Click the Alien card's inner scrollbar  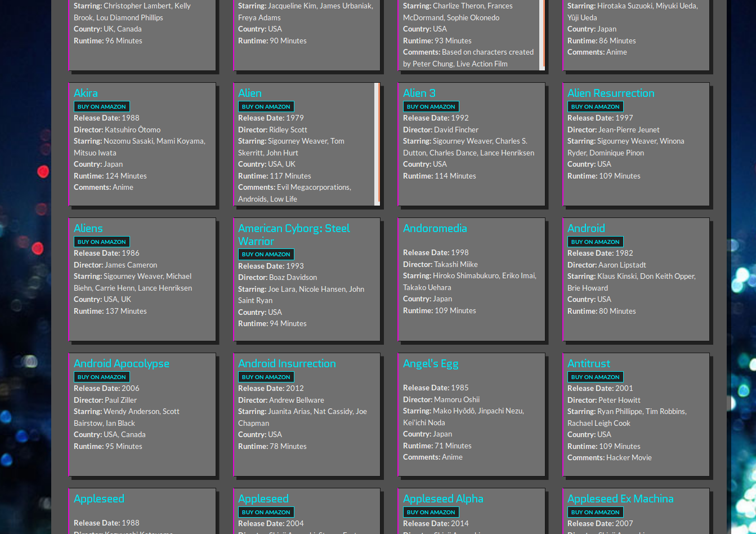pyautogui.click(x=377, y=144)
